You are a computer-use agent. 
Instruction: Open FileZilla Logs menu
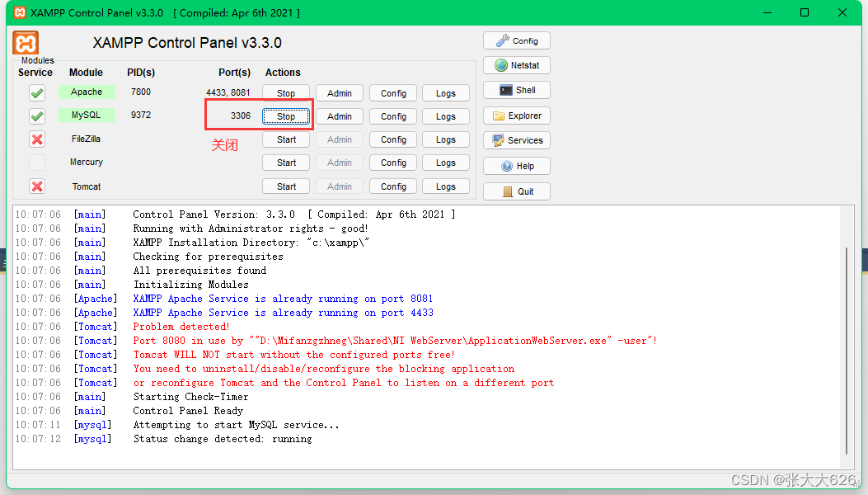coord(446,139)
